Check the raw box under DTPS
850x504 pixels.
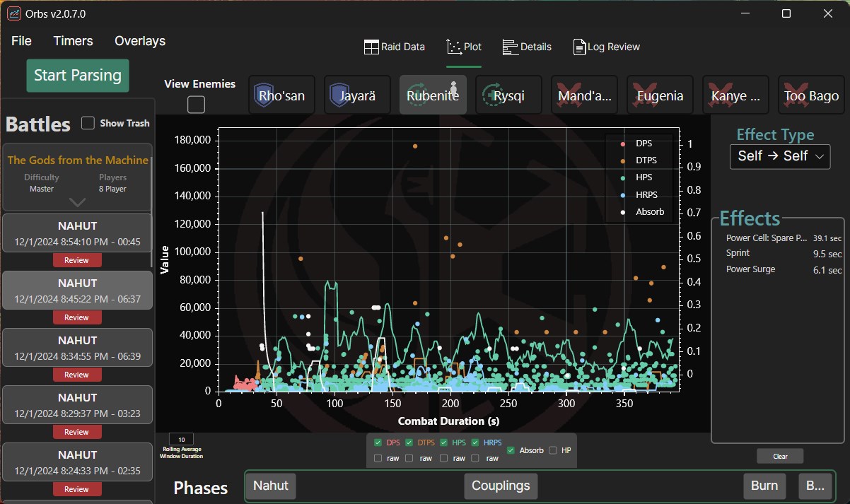point(410,458)
